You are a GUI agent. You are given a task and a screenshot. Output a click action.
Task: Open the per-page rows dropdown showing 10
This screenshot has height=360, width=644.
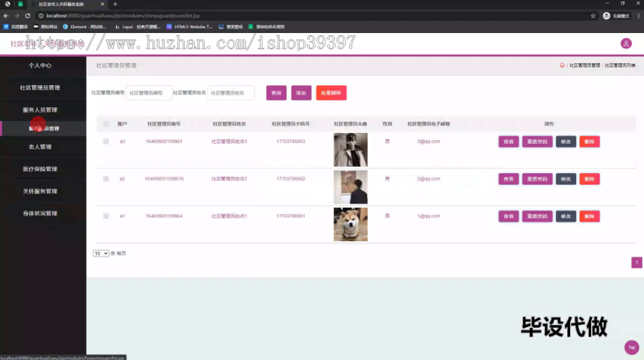[101, 253]
